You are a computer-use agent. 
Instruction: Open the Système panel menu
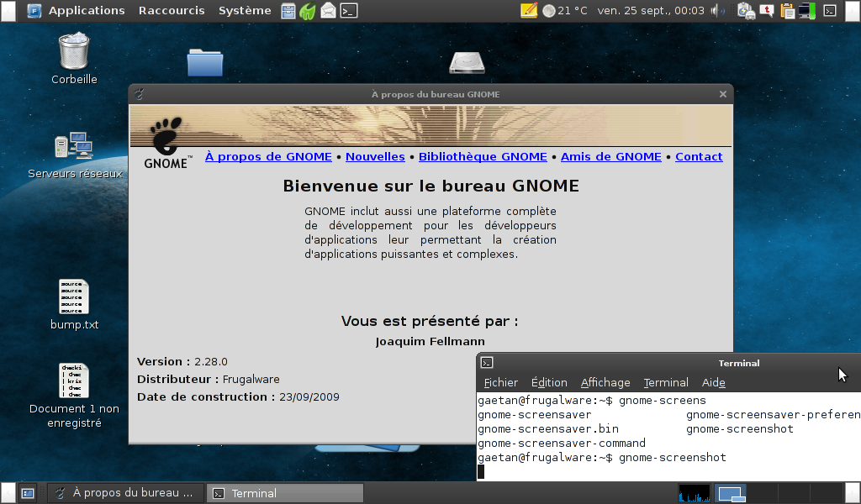245,10
